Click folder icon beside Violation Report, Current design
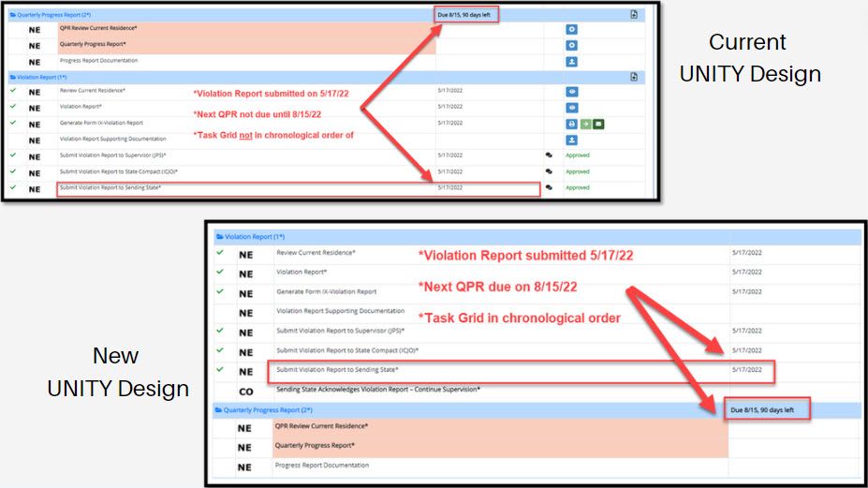 [x=13, y=78]
